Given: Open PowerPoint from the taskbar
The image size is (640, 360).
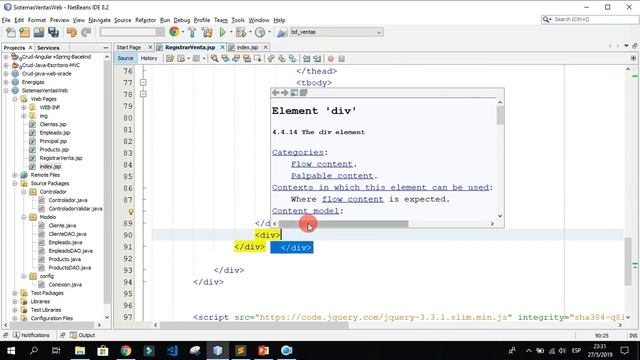Looking at the screenshot, I should tap(264, 351).
